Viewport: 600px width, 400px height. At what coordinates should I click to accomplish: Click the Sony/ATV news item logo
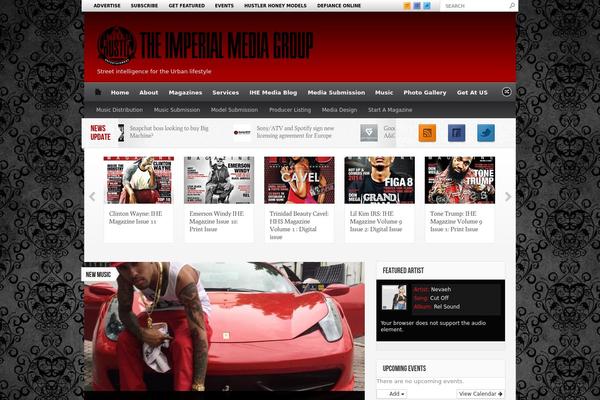pyautogui.click(x=242, y=133)
